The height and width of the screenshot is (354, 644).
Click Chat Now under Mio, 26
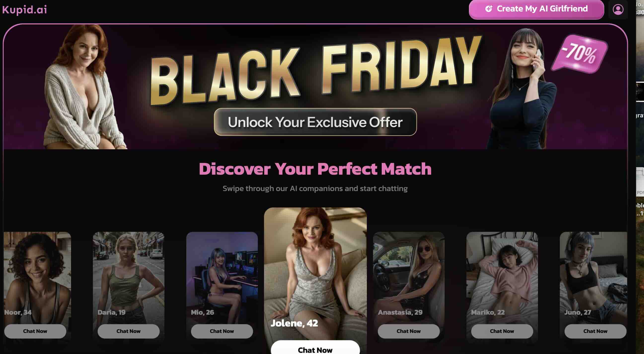pos(222,331)
